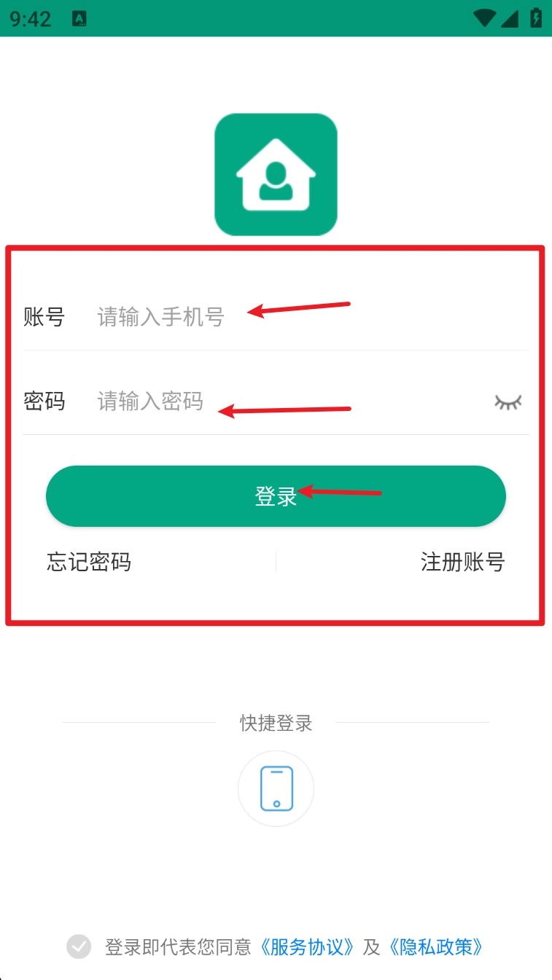The width and height of the screenshot is (552, 980).
Task: Tap the Wi-Fi status bar icon
Action: 484,18
